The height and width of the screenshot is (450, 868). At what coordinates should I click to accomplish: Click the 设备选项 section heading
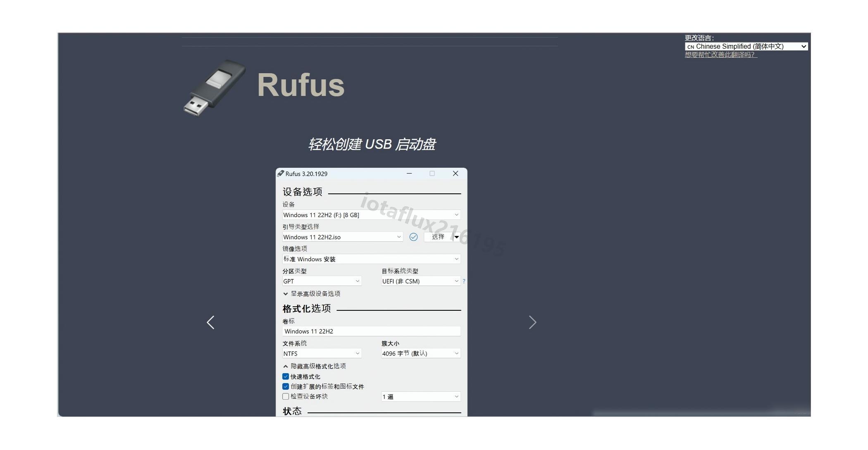point(303,192)
